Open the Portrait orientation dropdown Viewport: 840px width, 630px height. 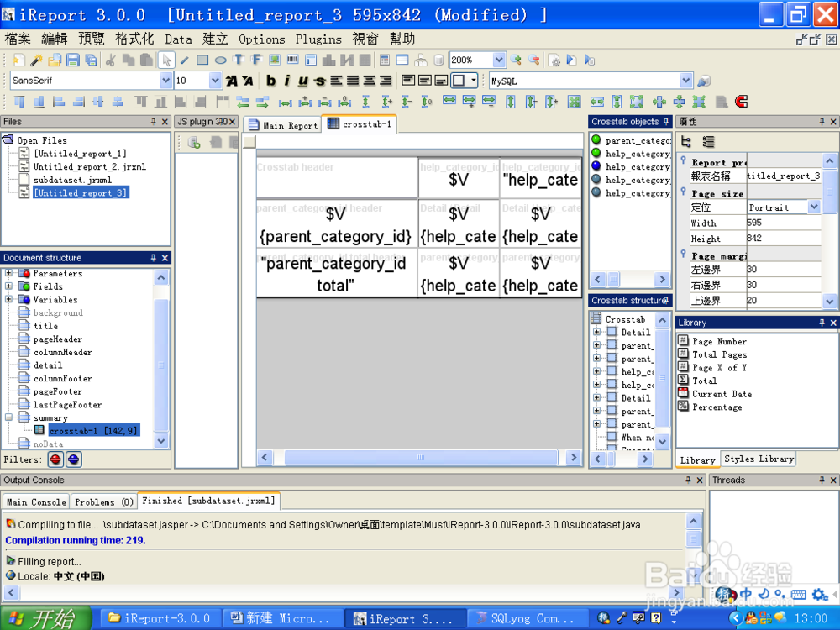coord(814,207)
